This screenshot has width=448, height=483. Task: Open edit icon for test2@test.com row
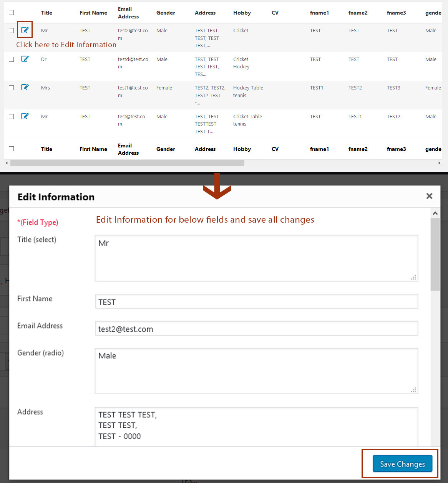[x=25, y=30]
